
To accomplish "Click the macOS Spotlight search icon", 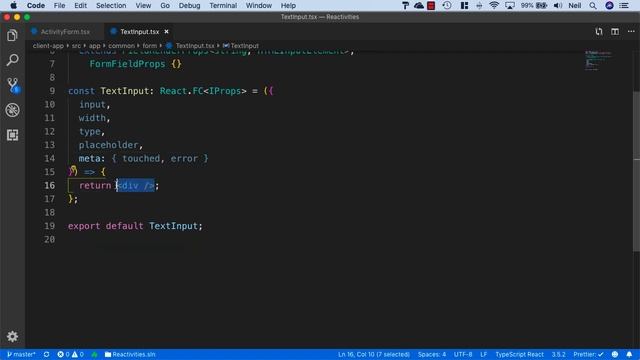I will pyautogui.click(x=593, y=5).
